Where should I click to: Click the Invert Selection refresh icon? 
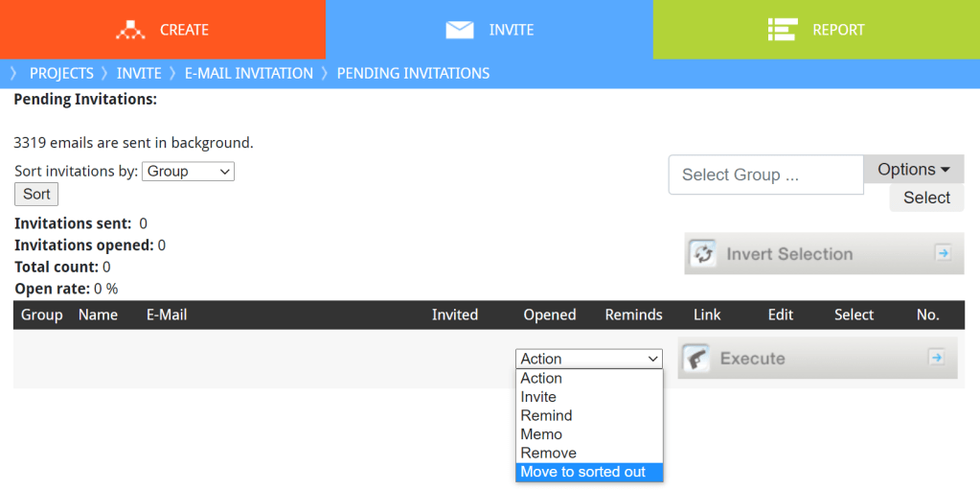tap(704, 254)
